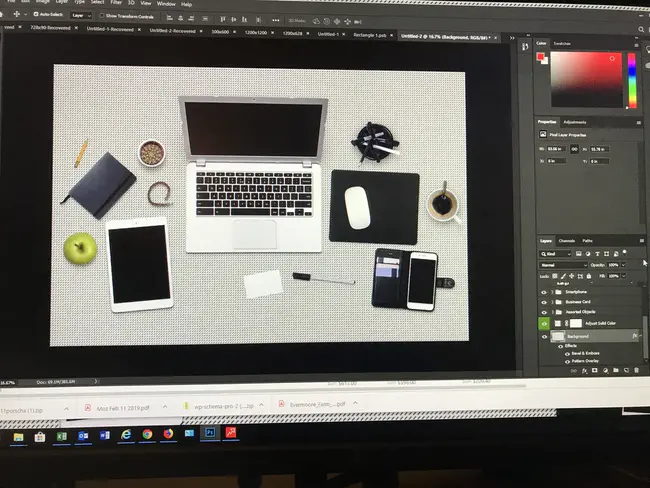This screenshot has height=488, width=650.
Task: Open Color panel menu icon
Action: pyautogui.click(x=636, y=45)
